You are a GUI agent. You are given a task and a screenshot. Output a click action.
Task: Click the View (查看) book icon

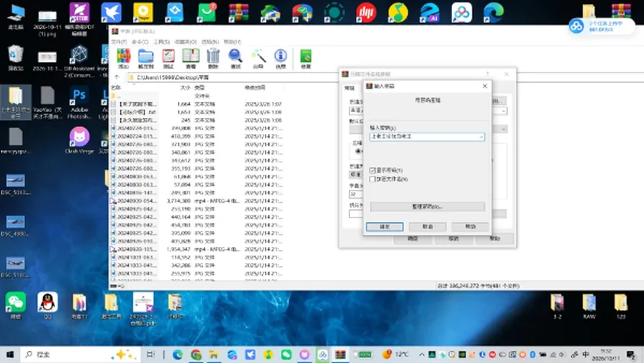pos(191,58)
